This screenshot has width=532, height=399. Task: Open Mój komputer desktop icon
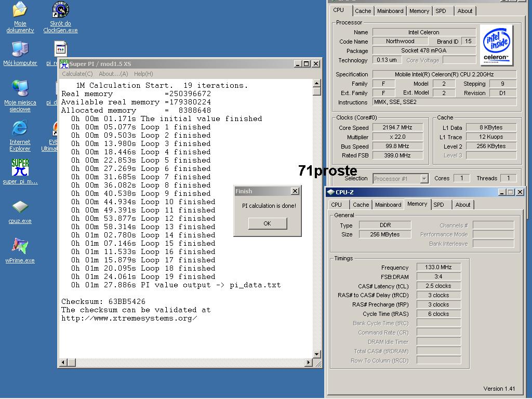tap(20, 50)
